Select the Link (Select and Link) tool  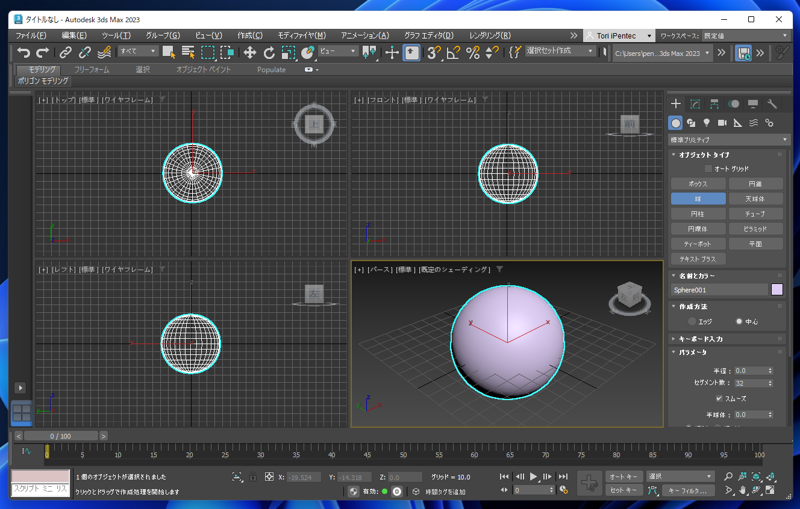65,52
